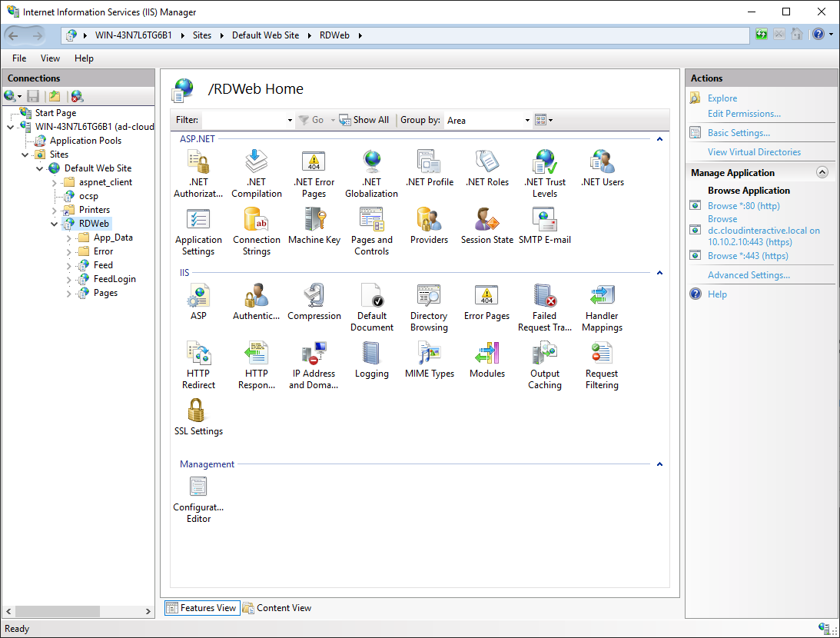Open the View menu
This screenshot has width=840, height=638.
click(51, 58)
